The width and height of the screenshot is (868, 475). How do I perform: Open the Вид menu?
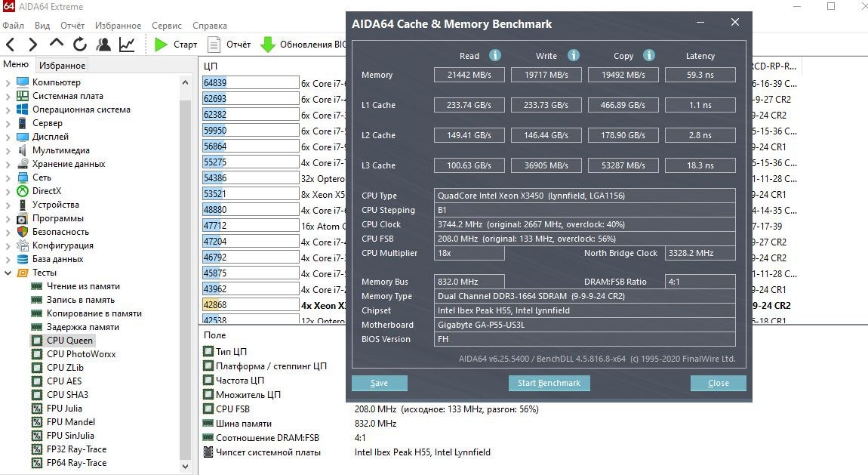pyautogui.click(x=42, y=26)
